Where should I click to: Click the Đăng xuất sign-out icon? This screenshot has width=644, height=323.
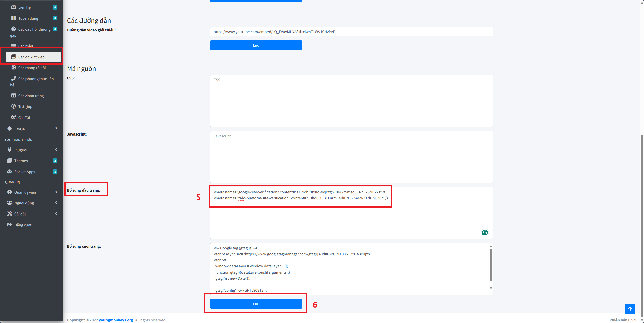pyautogui.click(x=10, y=225)
